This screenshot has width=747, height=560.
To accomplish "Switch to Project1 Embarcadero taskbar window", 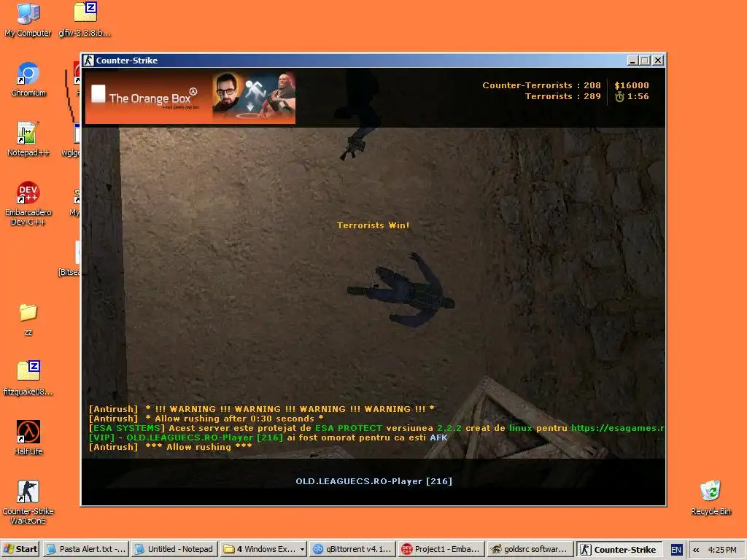I will (x=441, y=549).
